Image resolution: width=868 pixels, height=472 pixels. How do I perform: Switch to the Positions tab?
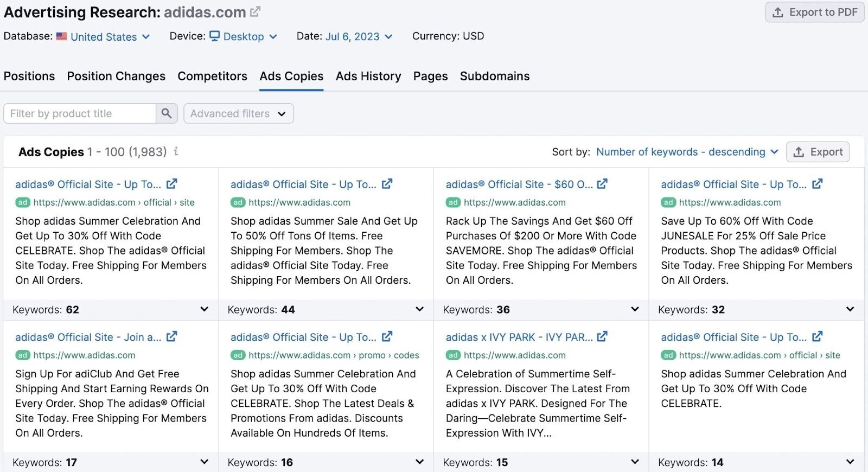[x=29, y=76]
